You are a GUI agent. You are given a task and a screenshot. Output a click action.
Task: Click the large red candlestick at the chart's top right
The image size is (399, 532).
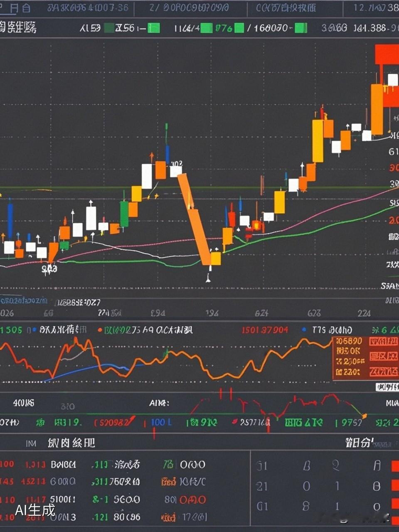tap(387, 54)
